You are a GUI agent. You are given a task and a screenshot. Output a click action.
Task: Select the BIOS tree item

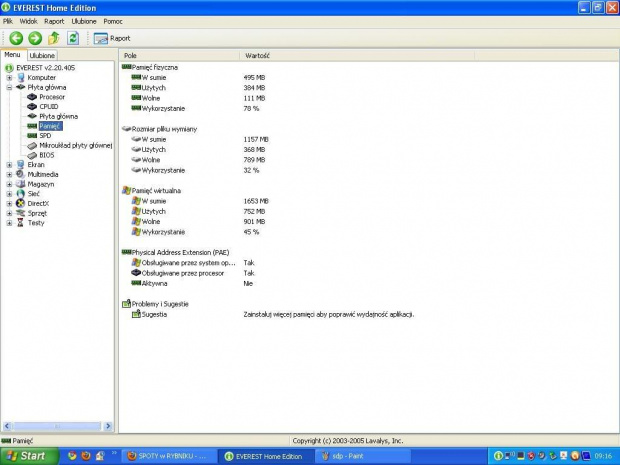pyautogui.click(x=47, y=155)
